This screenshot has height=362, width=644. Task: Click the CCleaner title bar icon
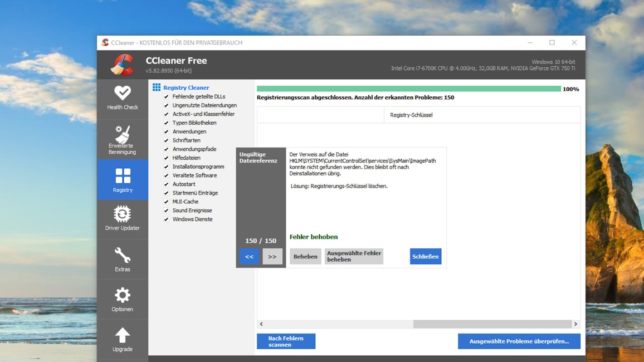(x=105, y=42)
